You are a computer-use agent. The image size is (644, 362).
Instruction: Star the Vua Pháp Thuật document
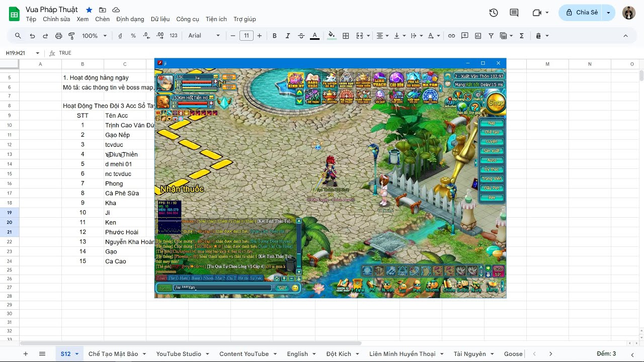click(89, 10)
